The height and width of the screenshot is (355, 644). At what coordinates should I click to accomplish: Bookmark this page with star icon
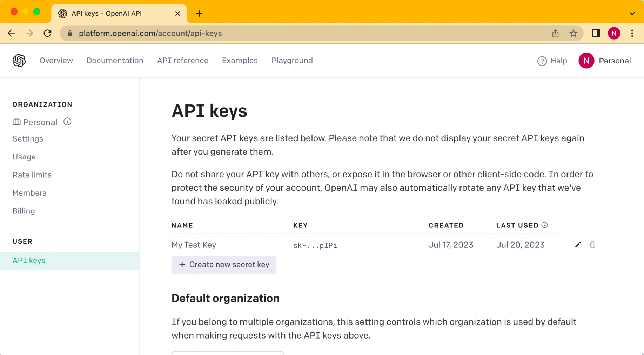(573, 33)
